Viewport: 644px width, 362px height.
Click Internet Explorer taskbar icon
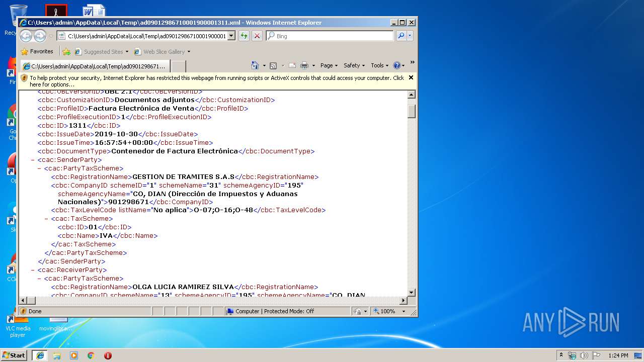click(40, 355)
